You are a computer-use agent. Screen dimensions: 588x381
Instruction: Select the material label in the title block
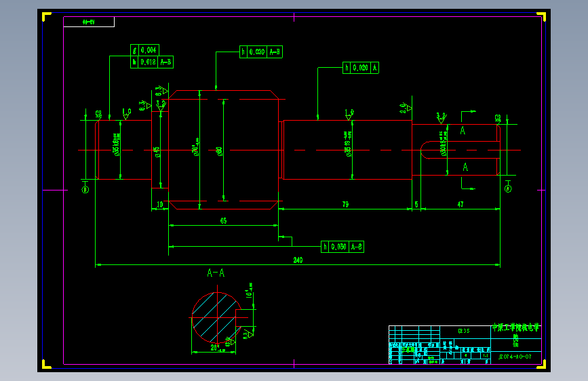pyautogui.click(x=464, y=331)
